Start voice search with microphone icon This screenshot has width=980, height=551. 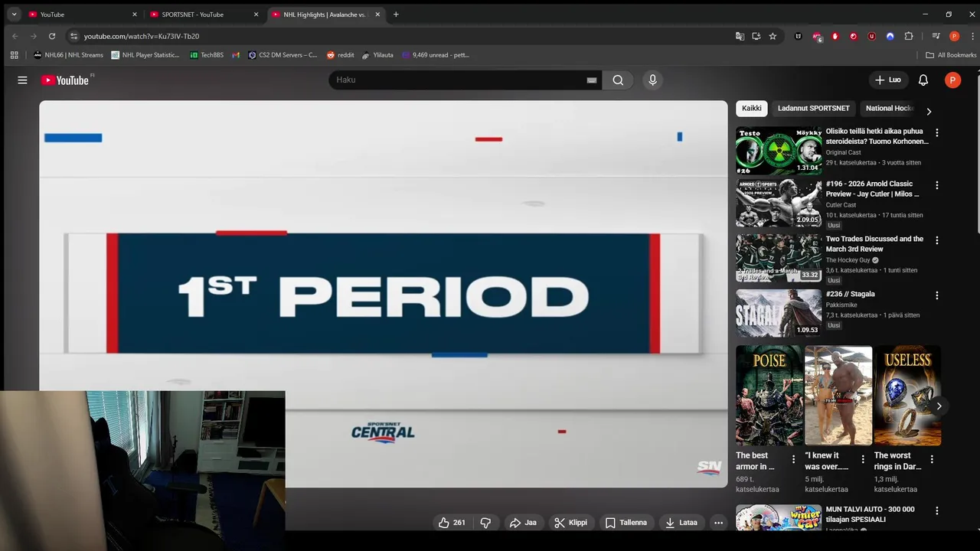652,80
